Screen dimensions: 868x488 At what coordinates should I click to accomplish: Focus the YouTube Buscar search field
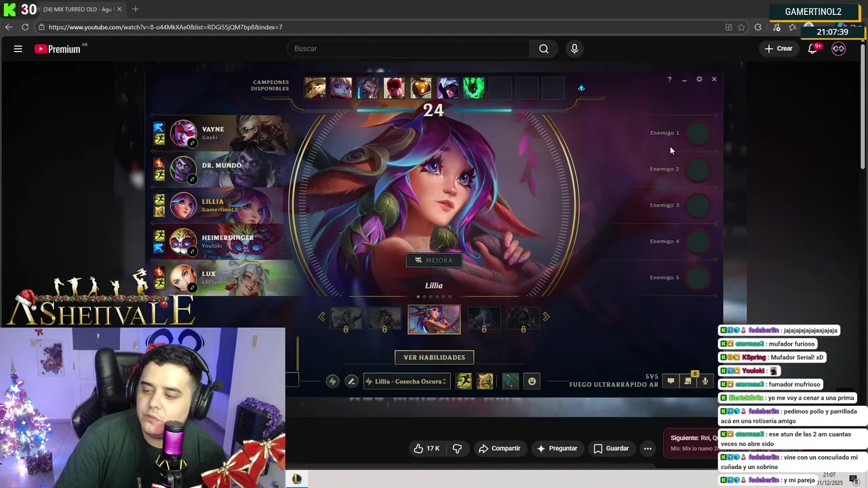(409, 49)
